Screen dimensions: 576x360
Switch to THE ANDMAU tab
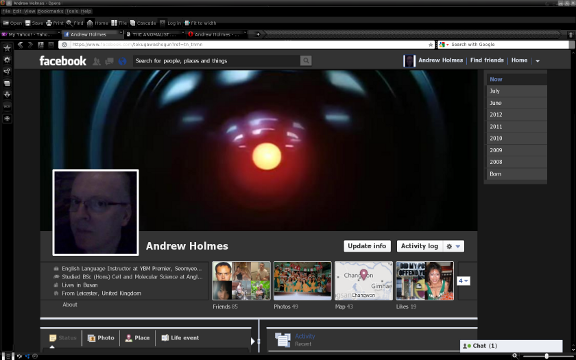click(x=155, y=34)
